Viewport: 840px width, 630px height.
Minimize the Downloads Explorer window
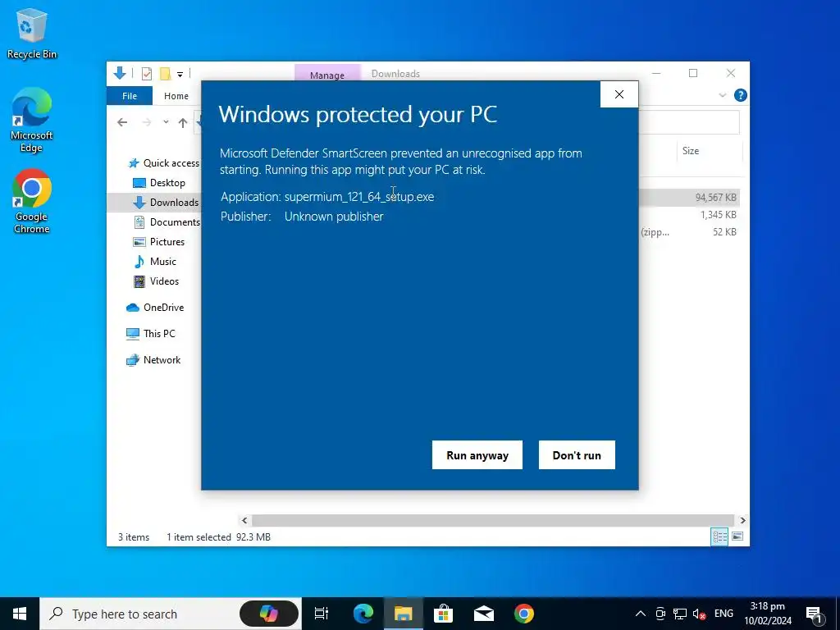point(656,73)
